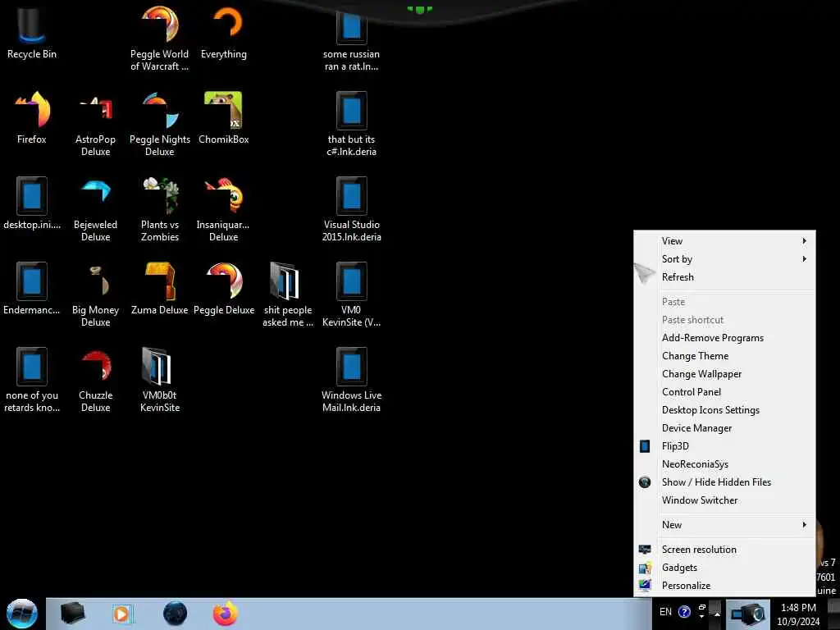The width and height of the screenshot is (840, 630).
Task: Select the Zuma Deluxe icon
Action: (160, 288)
